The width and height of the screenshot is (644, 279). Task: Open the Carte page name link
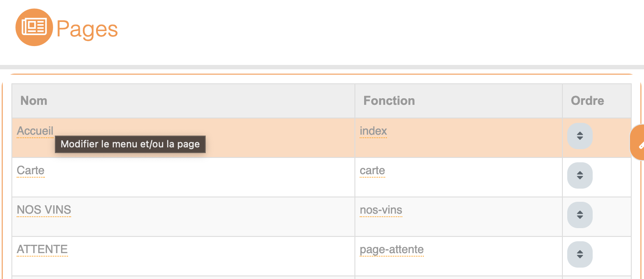coord(31,171)
